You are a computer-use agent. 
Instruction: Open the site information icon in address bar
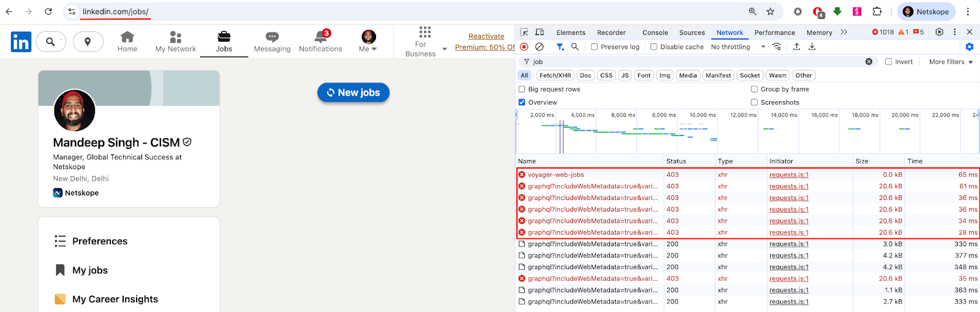72,12
